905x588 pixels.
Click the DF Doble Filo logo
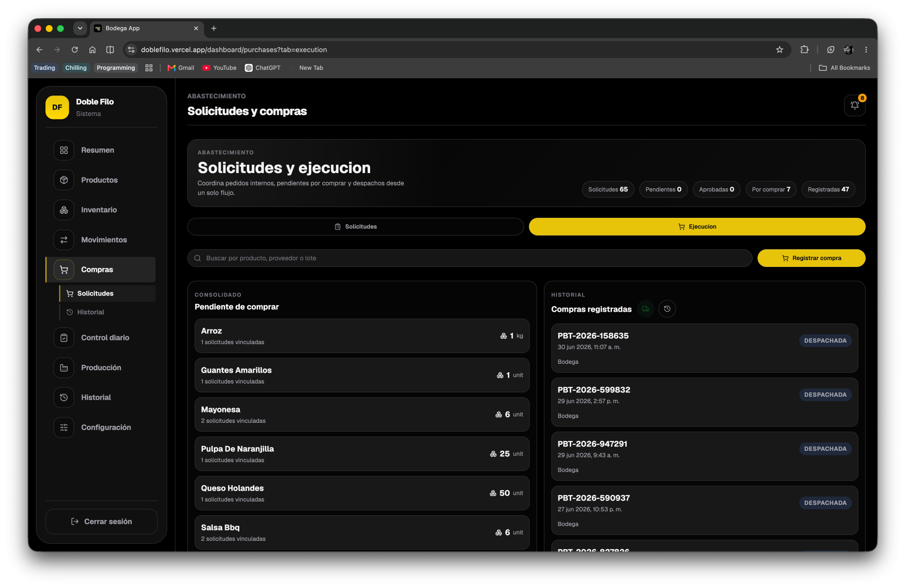pos(58,107)
